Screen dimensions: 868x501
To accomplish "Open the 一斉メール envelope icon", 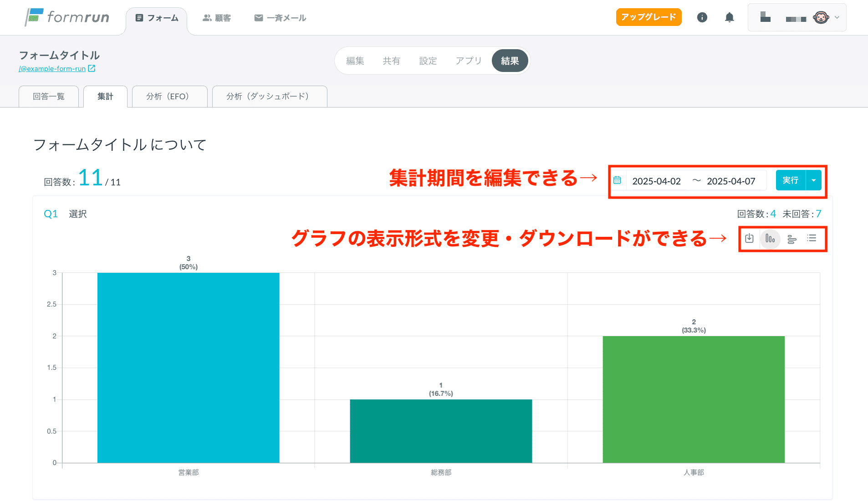I will [x=259, y=17].
